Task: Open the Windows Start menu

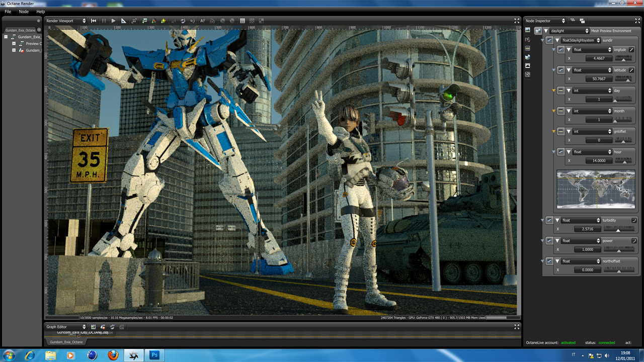Action: [x=9, y=355]
